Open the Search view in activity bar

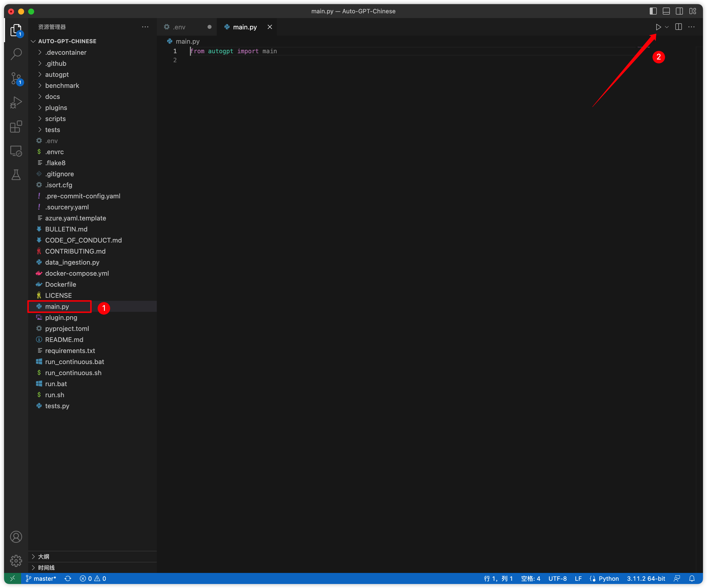[16, 54]
